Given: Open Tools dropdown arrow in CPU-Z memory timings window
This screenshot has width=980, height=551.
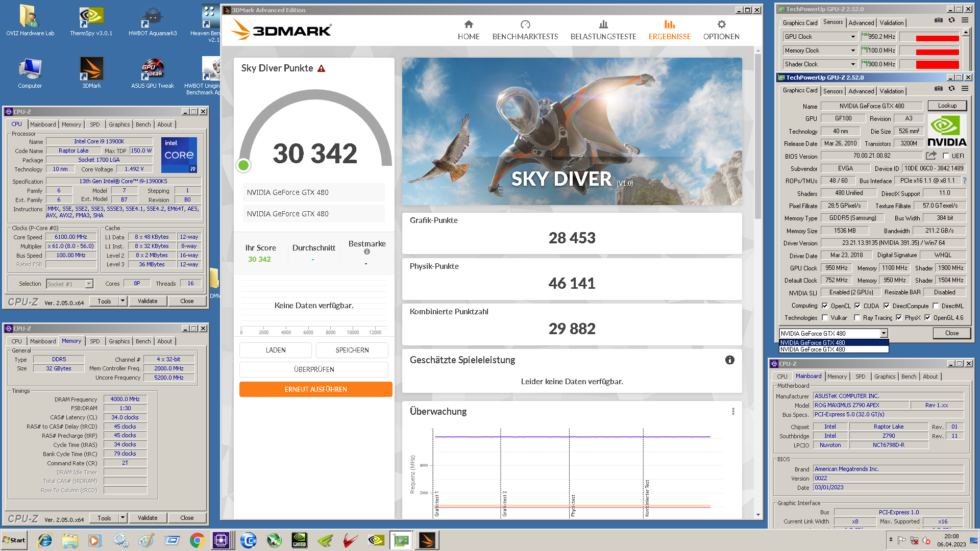Looking at the screenshot, I should [x=122, y=518].
